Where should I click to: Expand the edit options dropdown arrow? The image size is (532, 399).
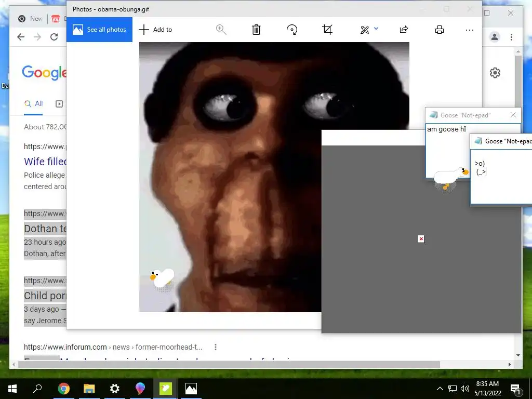376,29
